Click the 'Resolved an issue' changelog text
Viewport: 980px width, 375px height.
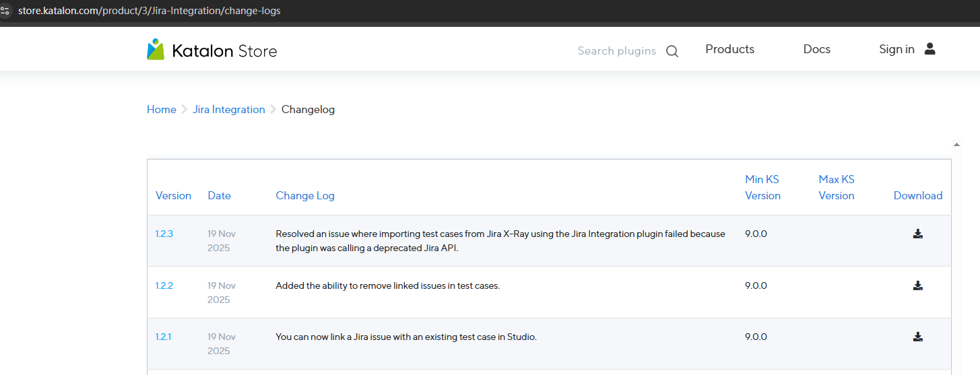click(500, 240)
